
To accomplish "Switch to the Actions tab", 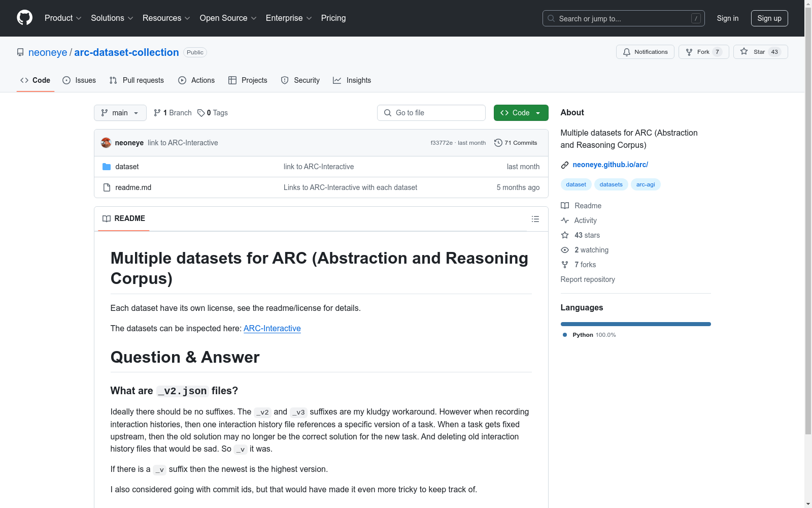I will pos(196,80).
